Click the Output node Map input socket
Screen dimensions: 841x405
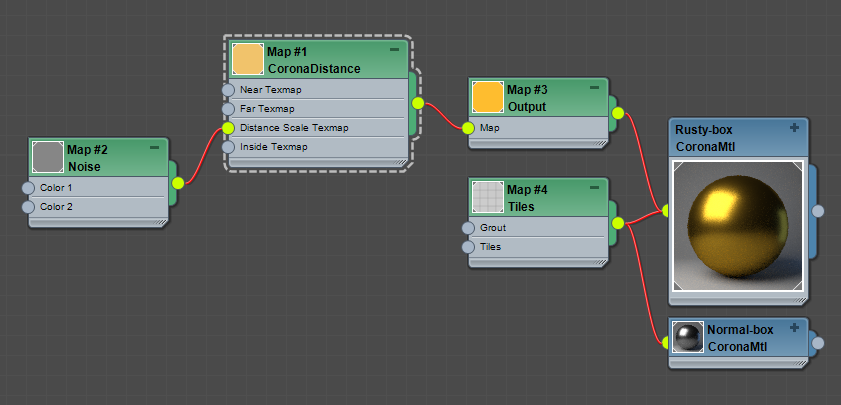click(468, 128)
